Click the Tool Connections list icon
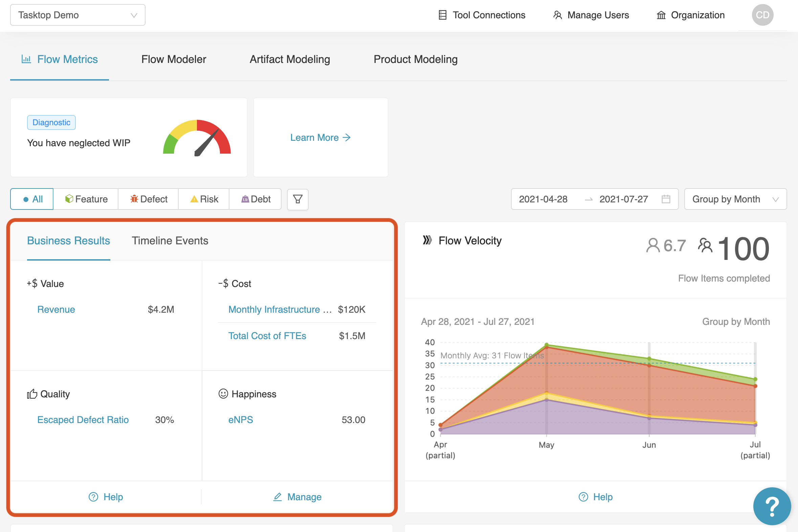 coord(442,15)
